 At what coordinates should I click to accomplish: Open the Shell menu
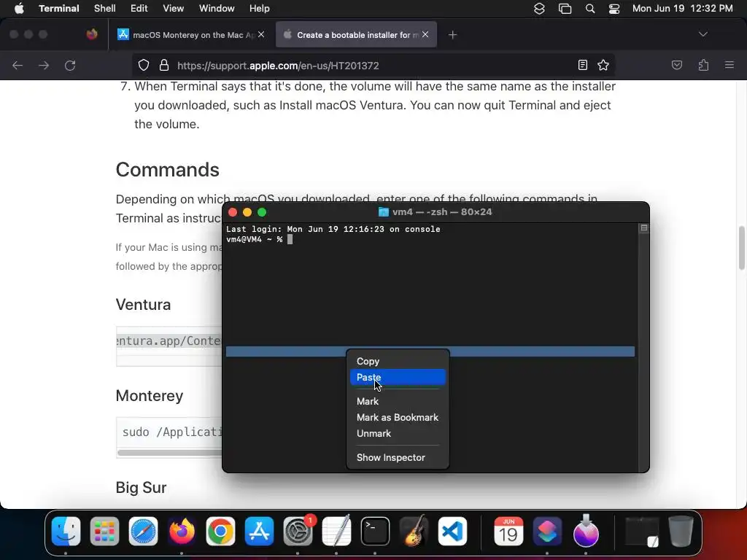coord(105,9)
